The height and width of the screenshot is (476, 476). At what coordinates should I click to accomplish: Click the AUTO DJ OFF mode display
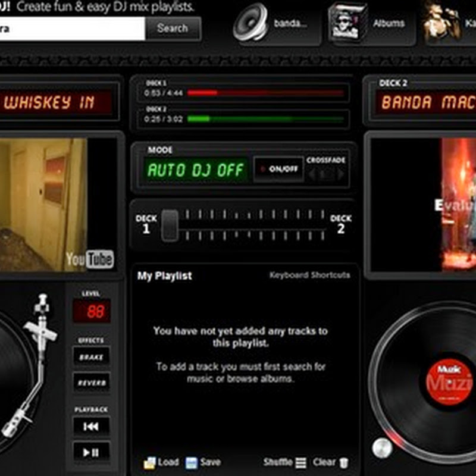click(x=196, y=170)
